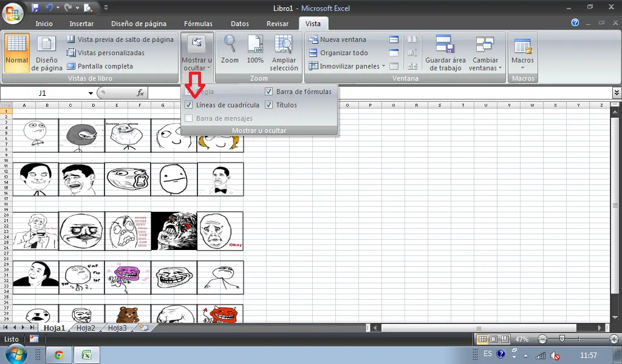Open the Macros dropdown
Screen dimensions: 622x364
522,53
